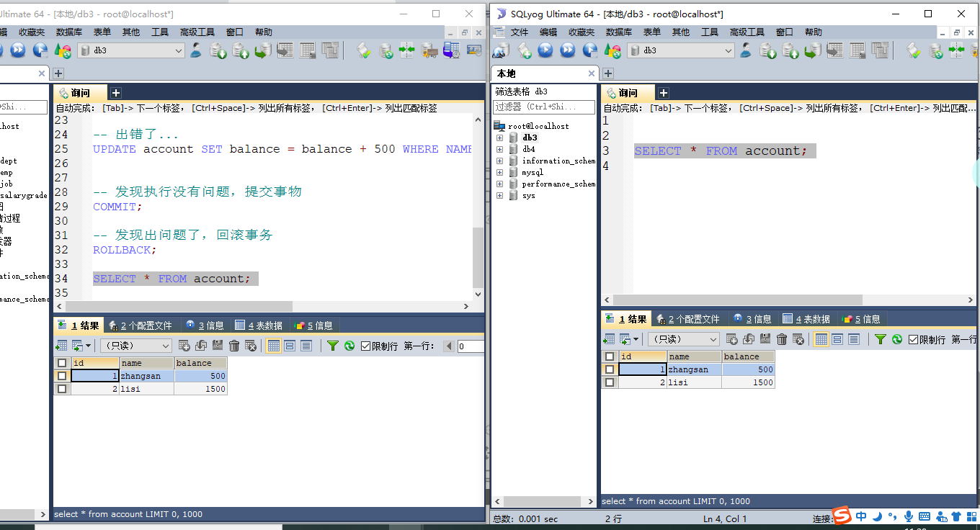Click insert new row icon in left result toolbar
This screenshot has height=530, width=980.
(184, 346)
